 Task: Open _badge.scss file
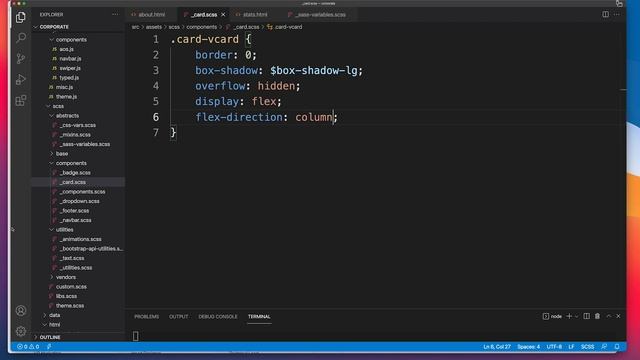[x=75, y=173]
